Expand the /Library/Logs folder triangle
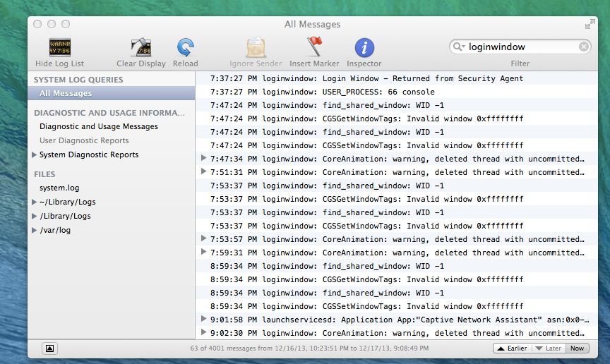Screen dimensions: 610x364 (x=34, y=216)
